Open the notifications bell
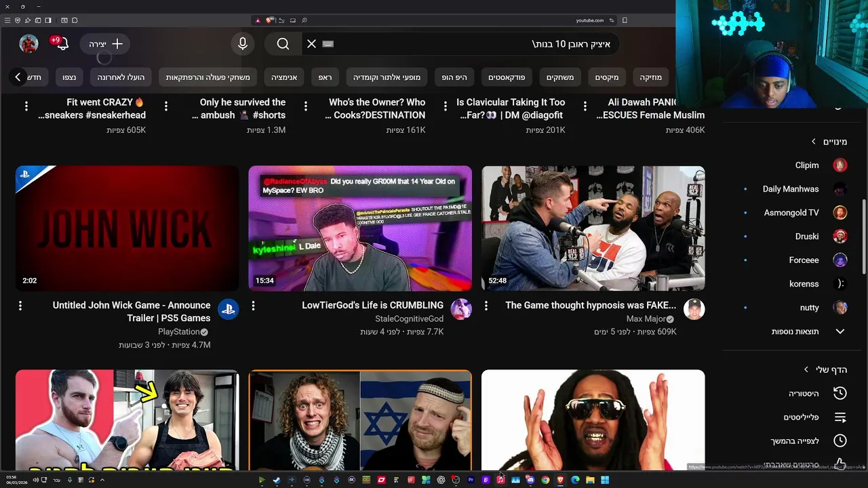The width and height of the screenshot is (868, 488). (62, 44)
